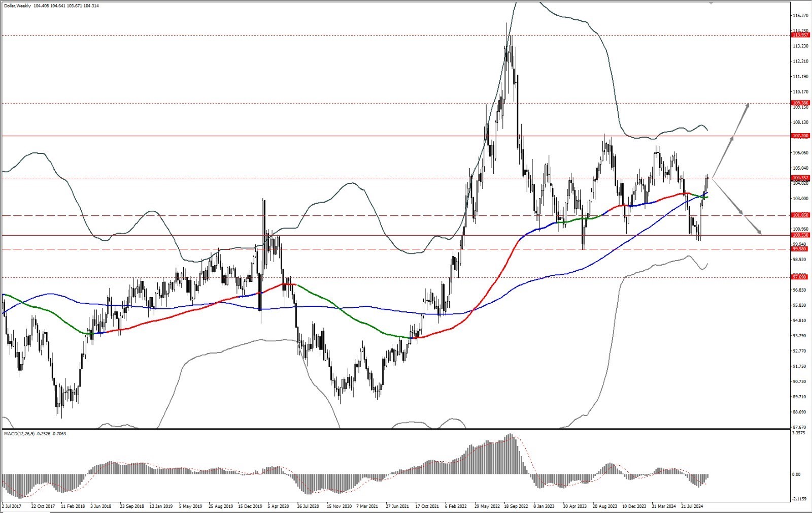Select the 109.386 red price label

pos(800,103)
